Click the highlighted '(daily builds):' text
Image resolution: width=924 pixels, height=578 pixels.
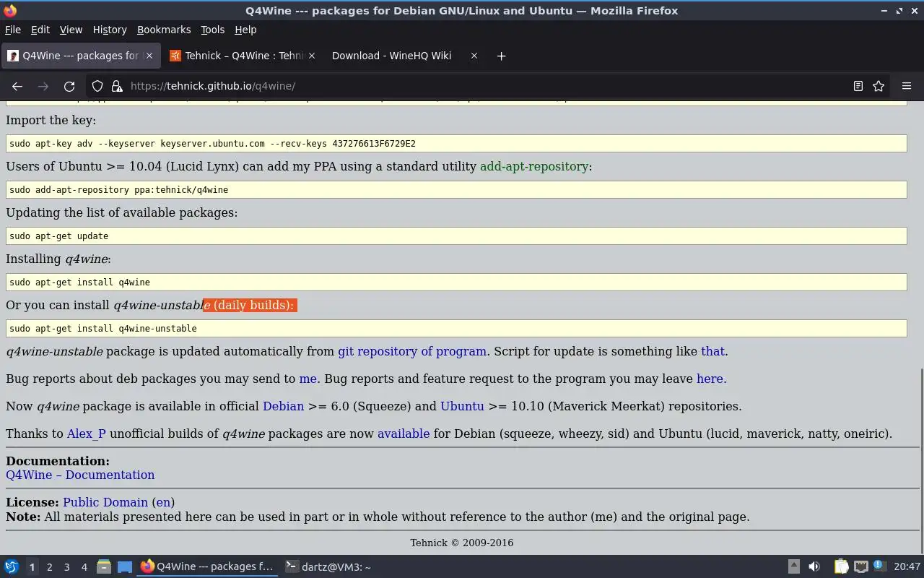point(254,305)
